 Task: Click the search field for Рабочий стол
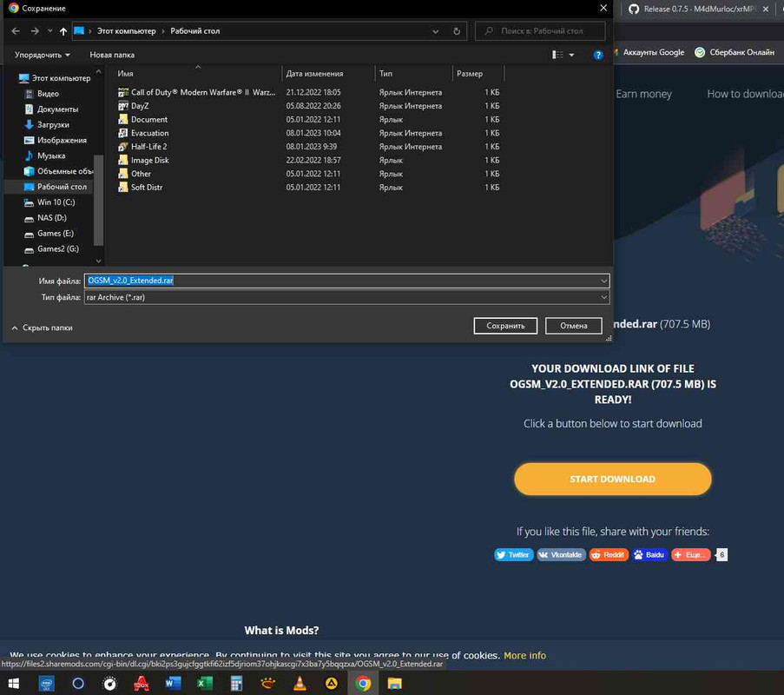[540, 31]
